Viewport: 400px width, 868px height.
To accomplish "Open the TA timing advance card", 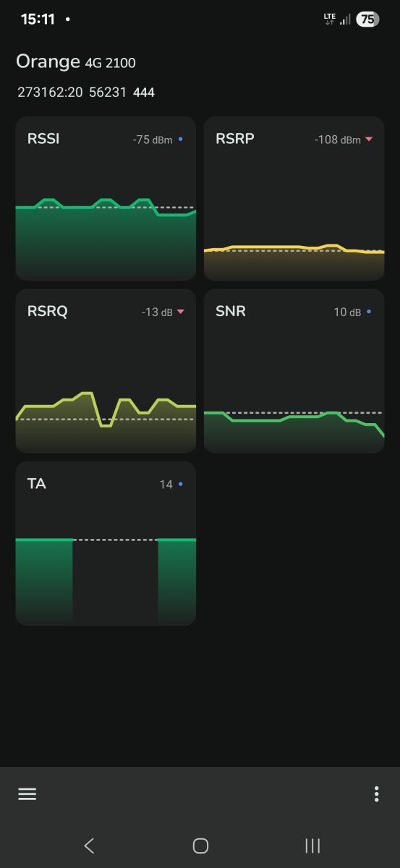I will click(x=106, y=543).
